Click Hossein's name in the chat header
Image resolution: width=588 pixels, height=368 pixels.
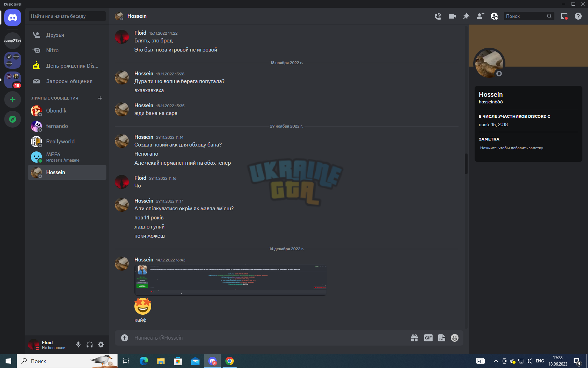click(x=137, y=16)
